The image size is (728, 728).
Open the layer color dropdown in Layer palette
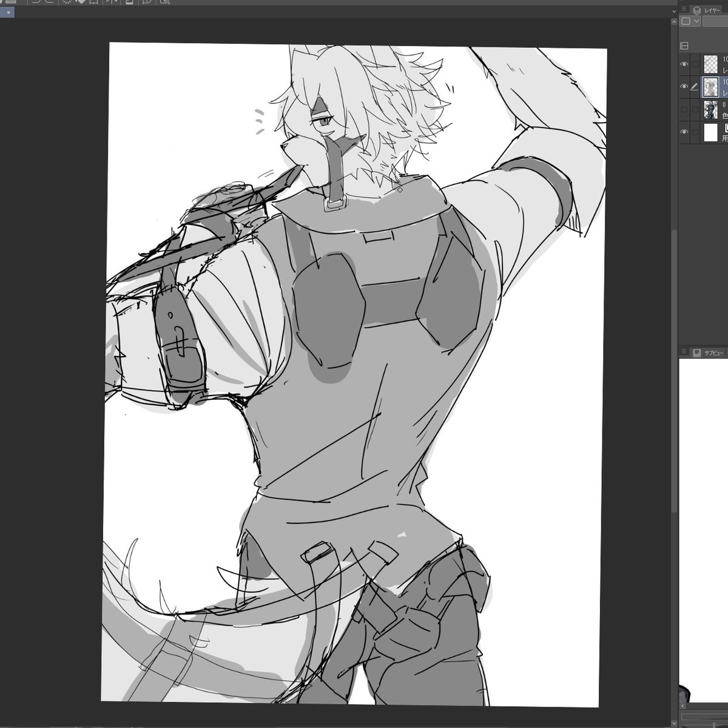point(690,21)
